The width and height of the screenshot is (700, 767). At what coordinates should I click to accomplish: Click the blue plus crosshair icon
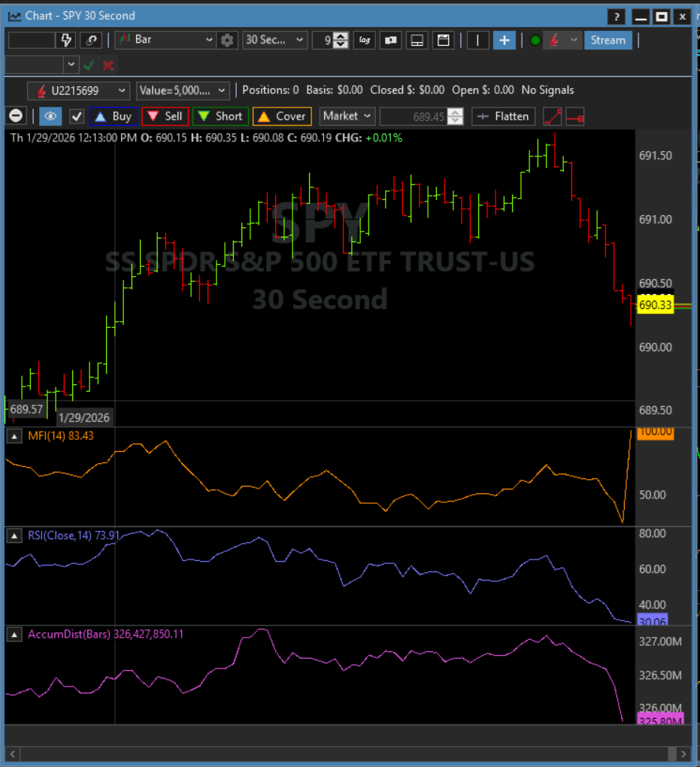(x=504, y=40)
